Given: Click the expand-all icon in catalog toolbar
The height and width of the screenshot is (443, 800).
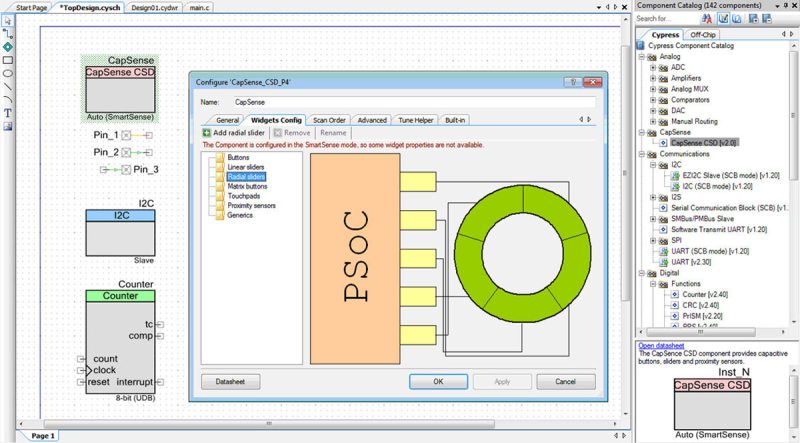Looking at the screenshot, I should 753,19.
